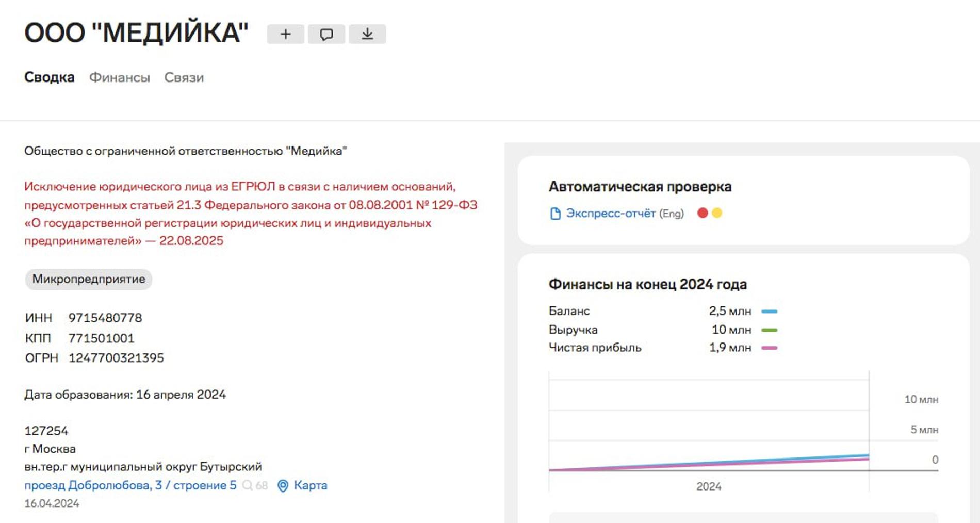Viewport: 980px width, 523px height.
Task: Open the comment icon in the header
Action: pyautogui.click(x=326, y=34)
